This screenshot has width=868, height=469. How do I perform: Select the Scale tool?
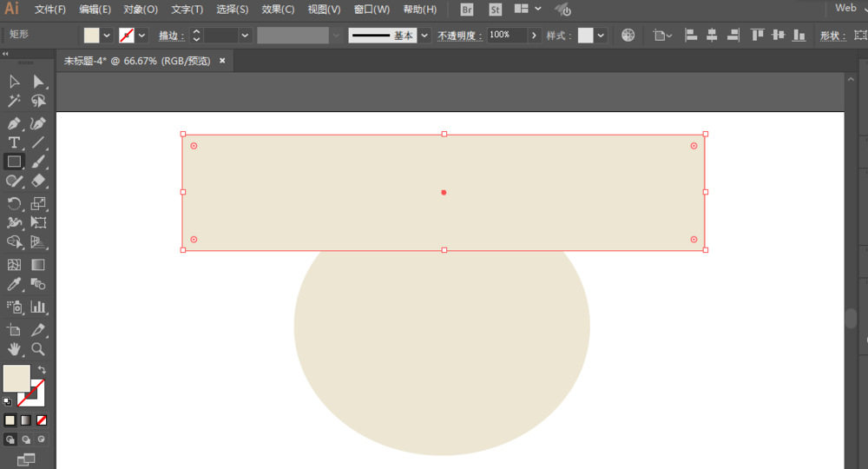pyautogui.click(x=38, y=203)
